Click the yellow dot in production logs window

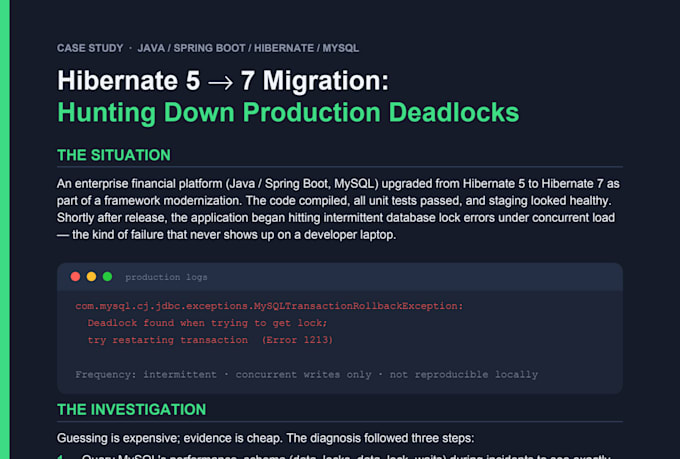coord(92,277)
